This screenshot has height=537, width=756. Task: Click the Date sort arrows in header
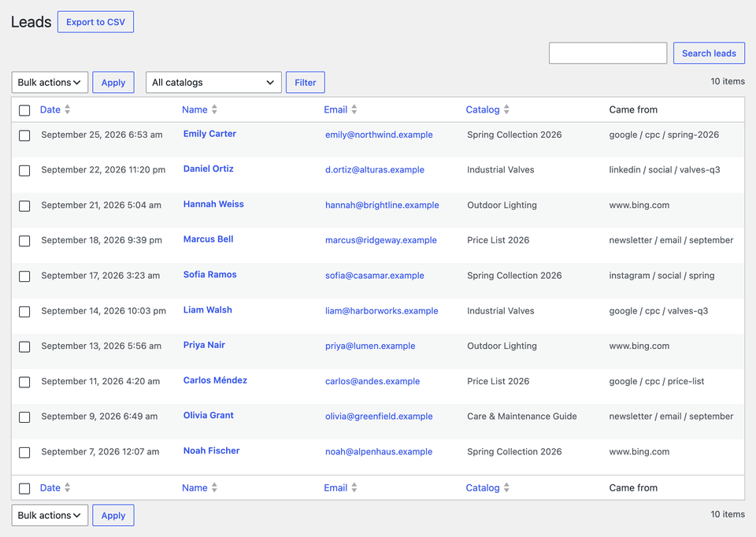pyautogui.click(x=68, y=109)
